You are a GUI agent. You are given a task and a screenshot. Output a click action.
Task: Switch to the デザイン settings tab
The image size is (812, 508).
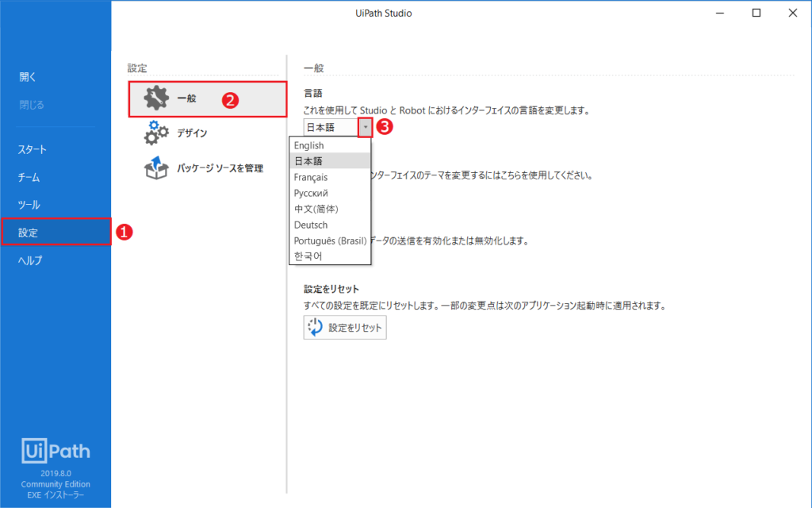(x=208, y=133)
